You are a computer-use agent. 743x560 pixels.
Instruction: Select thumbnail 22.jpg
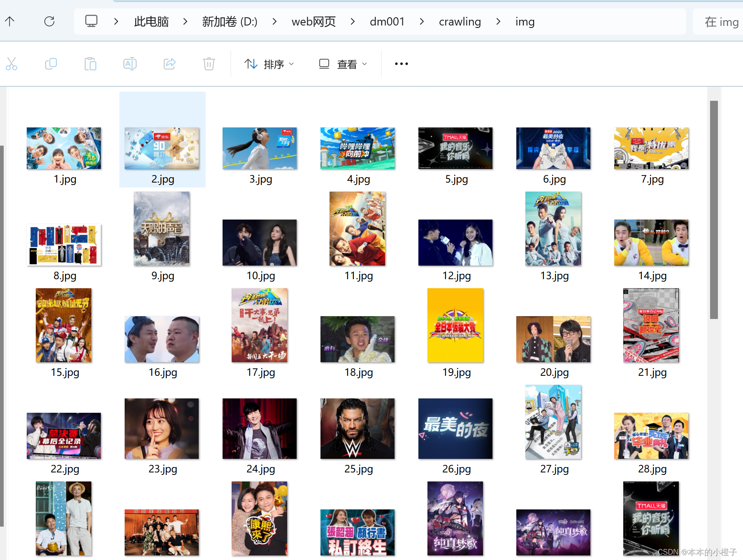(x=64, y=436)
